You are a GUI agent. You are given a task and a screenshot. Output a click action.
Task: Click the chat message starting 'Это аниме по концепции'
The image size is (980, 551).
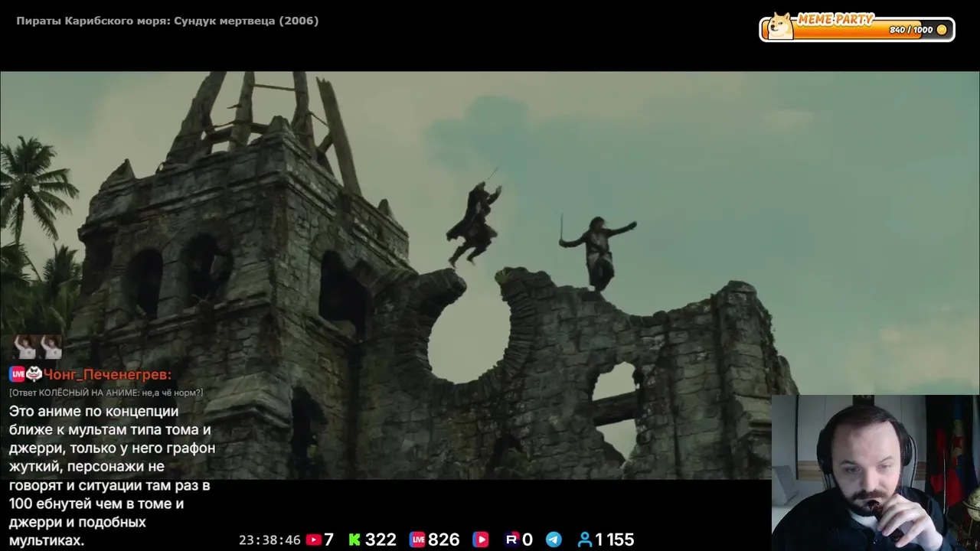[x=113, y=476]
